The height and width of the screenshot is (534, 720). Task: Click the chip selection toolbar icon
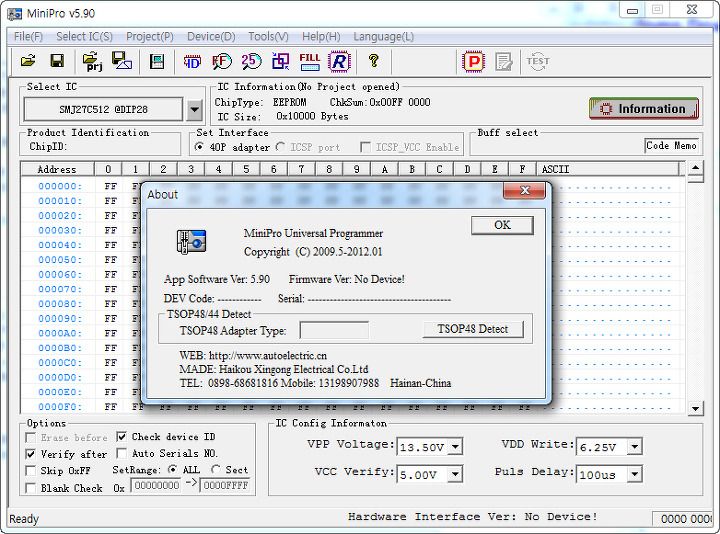point(157,61)
